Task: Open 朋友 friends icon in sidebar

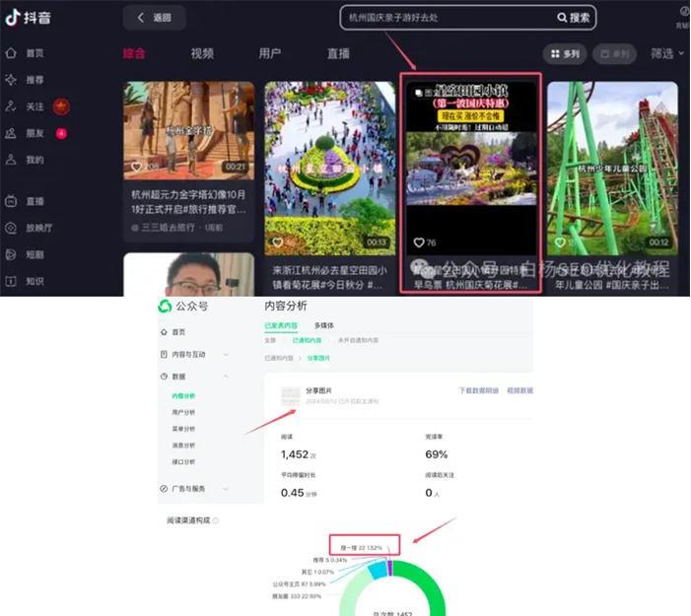Action: tap(11, 133)
